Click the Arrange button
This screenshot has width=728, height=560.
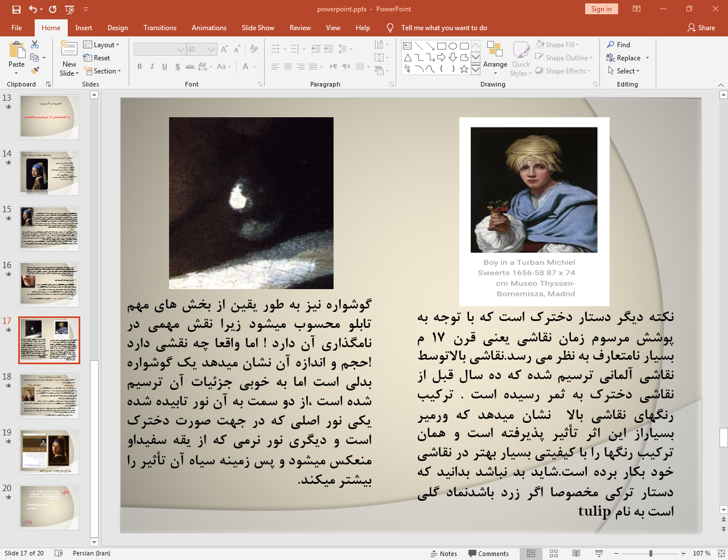click(495, 57)
